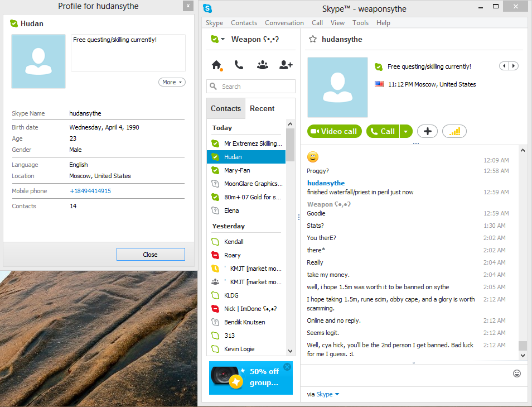
Task: Click the contact list scrollbar thumb
Action: tap(290, 145)
